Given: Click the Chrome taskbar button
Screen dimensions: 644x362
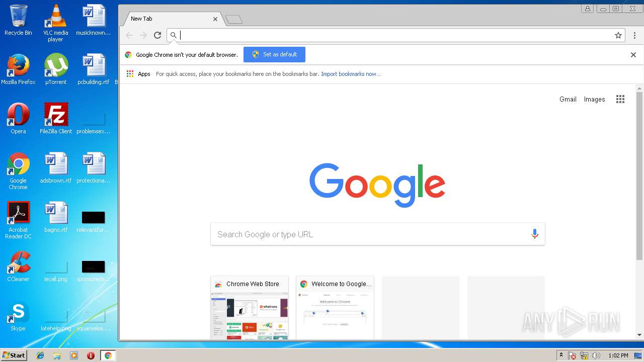Looking at the screenshot, I should coord(108,355).
